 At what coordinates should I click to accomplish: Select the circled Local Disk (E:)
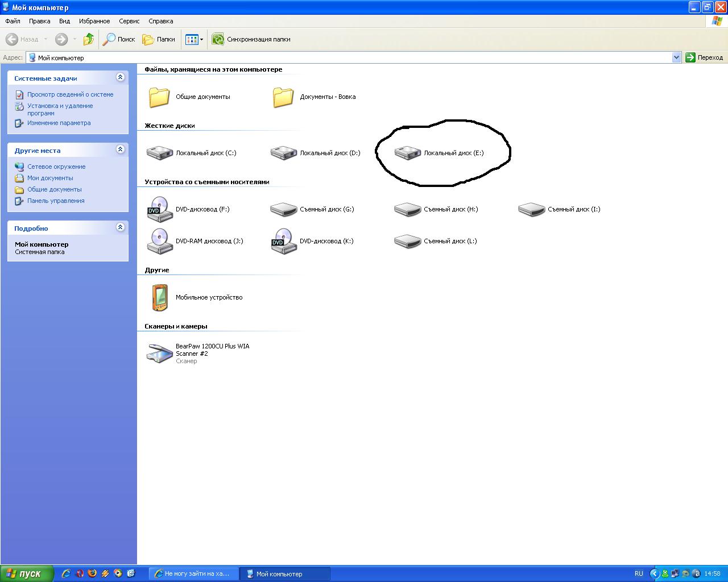click(x=408, y=153)
